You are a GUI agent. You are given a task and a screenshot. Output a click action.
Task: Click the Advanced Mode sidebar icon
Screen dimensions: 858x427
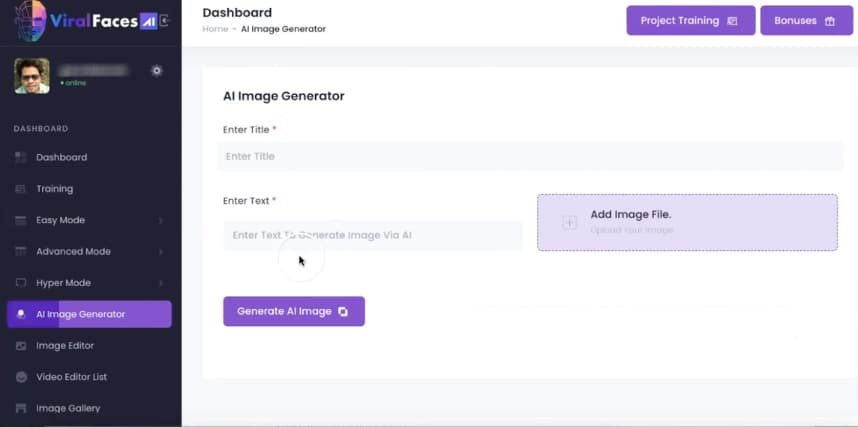(21, 252)
